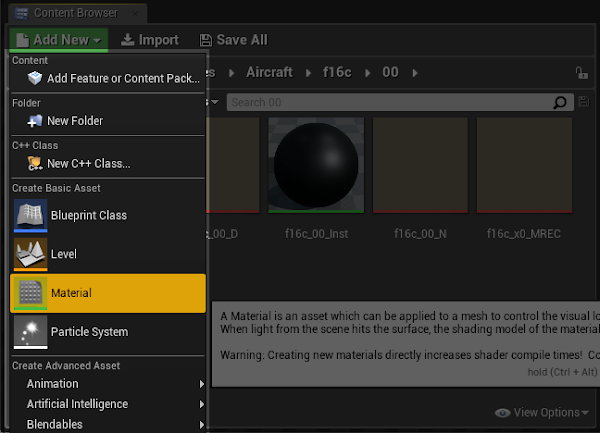
Task: Open the 00 breadcrumb folder
Action: point(390,72)
